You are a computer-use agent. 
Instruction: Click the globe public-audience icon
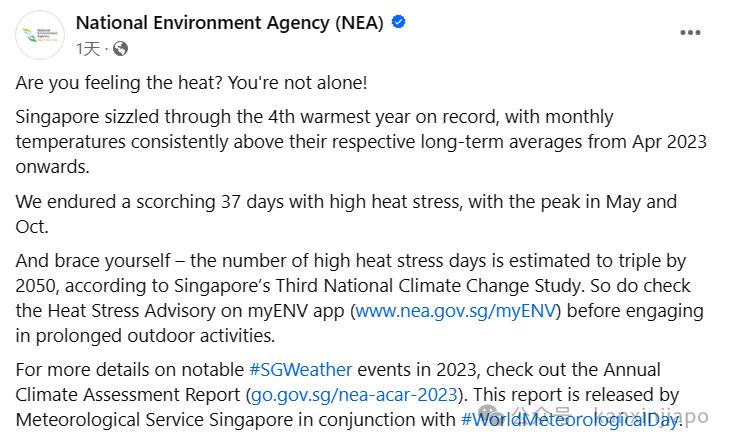[120, 47]
